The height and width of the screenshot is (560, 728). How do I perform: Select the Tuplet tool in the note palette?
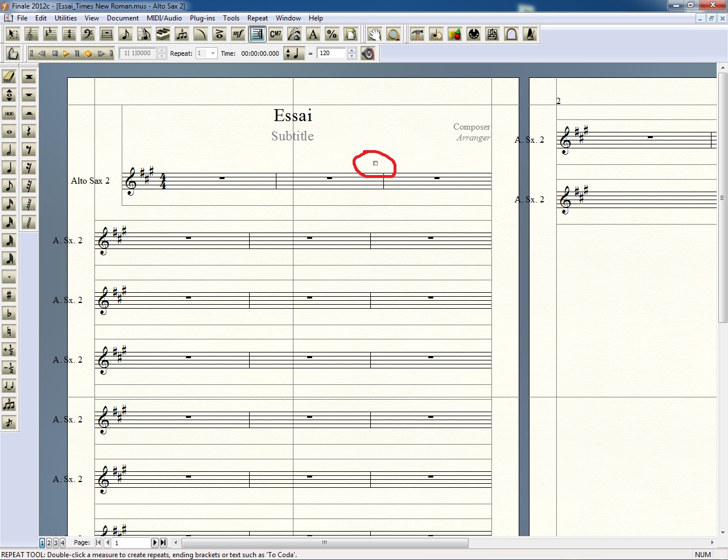[9, 404]
